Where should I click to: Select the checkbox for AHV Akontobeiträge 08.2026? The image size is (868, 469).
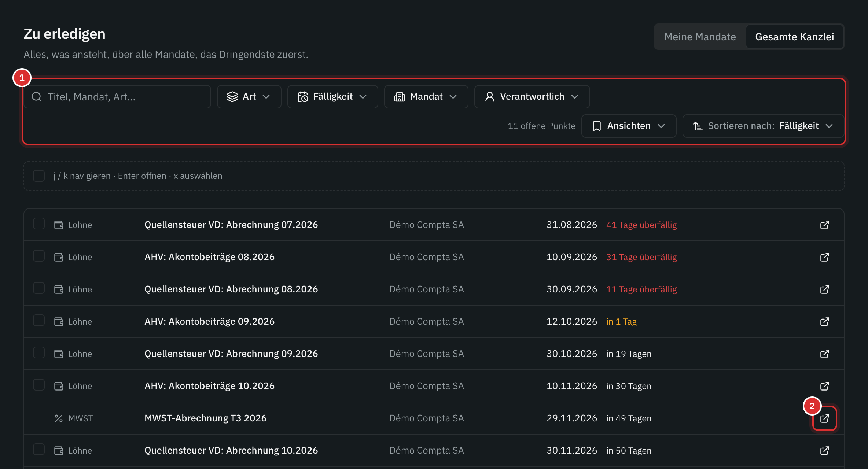coord(39,256)
